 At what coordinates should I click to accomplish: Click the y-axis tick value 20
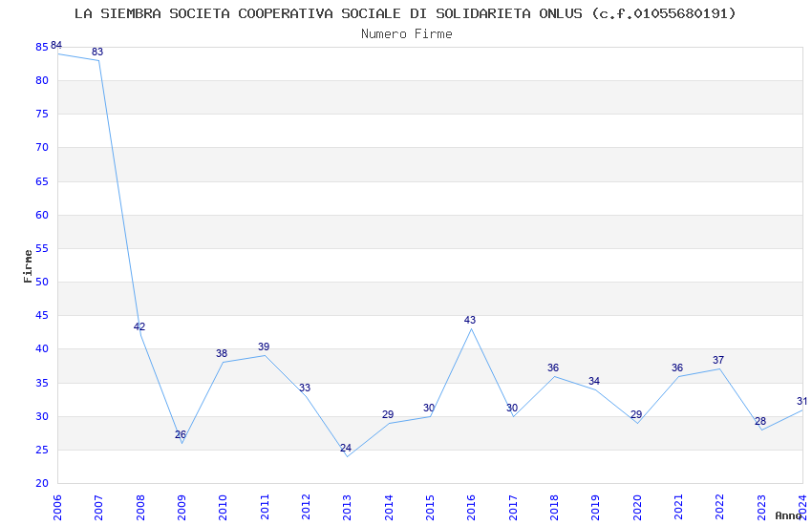click(x=41, y=483)
